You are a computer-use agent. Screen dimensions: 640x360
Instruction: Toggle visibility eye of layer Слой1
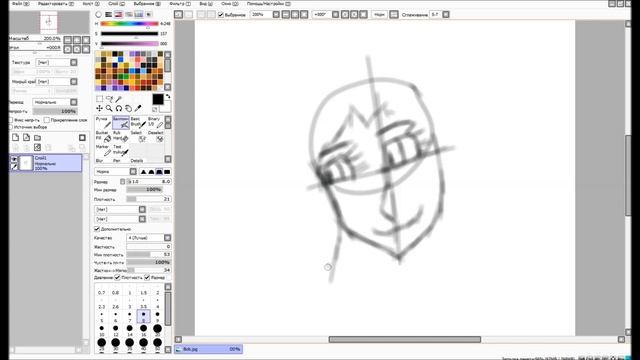click(14, 159)
